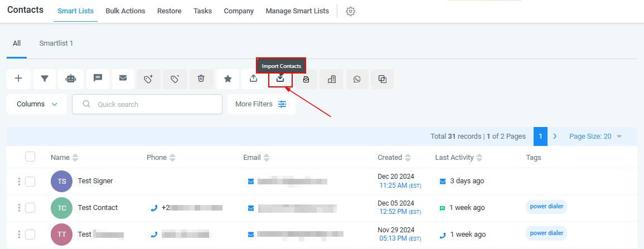Go to next page chevron
This screenshot has width=644, height=249.
[x=555, y=136]
